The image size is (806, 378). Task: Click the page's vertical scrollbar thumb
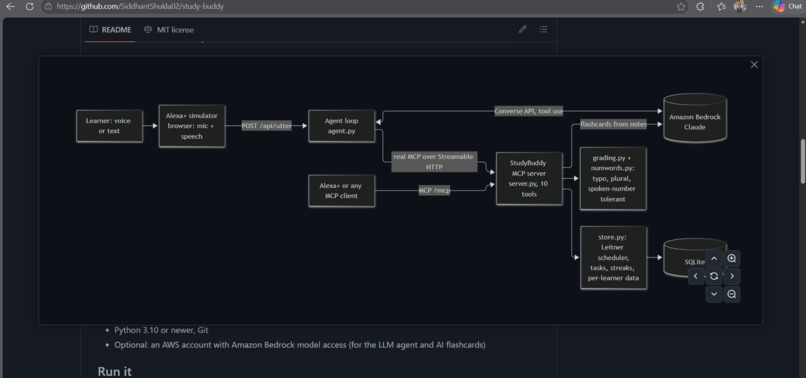coord(803,161)
